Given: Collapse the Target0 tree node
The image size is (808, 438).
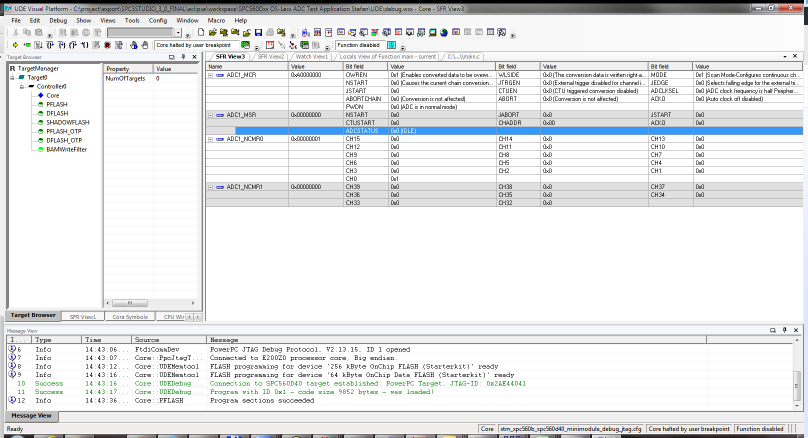Looking at the screenshot, I should click(x=12, y=78).
